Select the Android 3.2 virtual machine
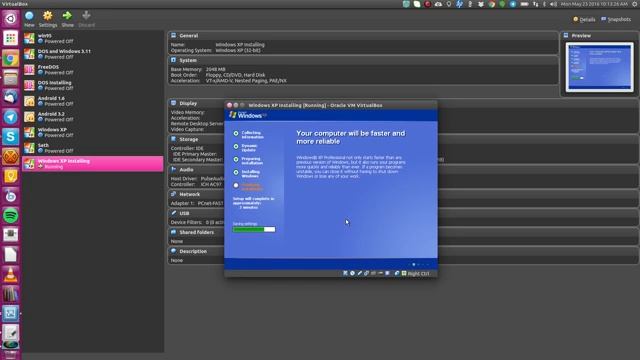640x360 pixels. pyautogui.click(x=93, y=117)
